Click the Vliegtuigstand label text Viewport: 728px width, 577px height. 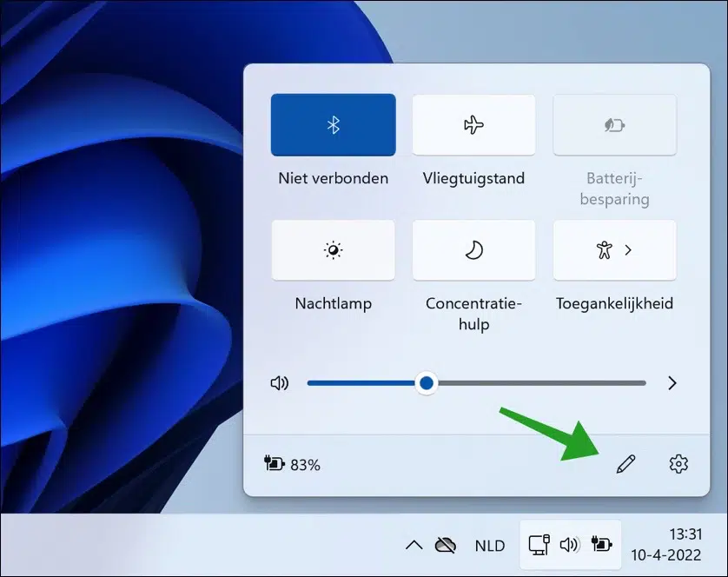tap(473, 179)
